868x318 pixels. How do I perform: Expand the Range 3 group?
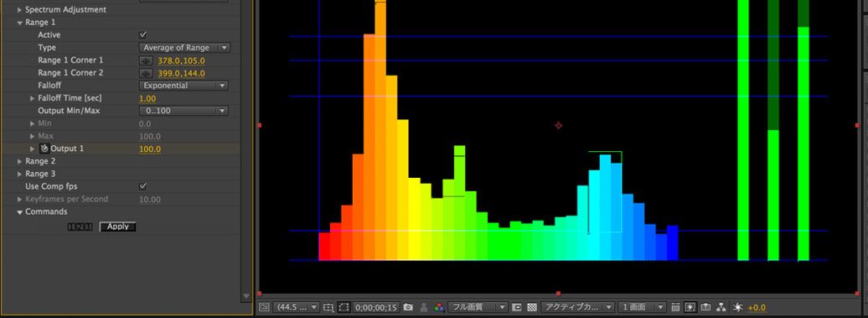pos(20,174)
